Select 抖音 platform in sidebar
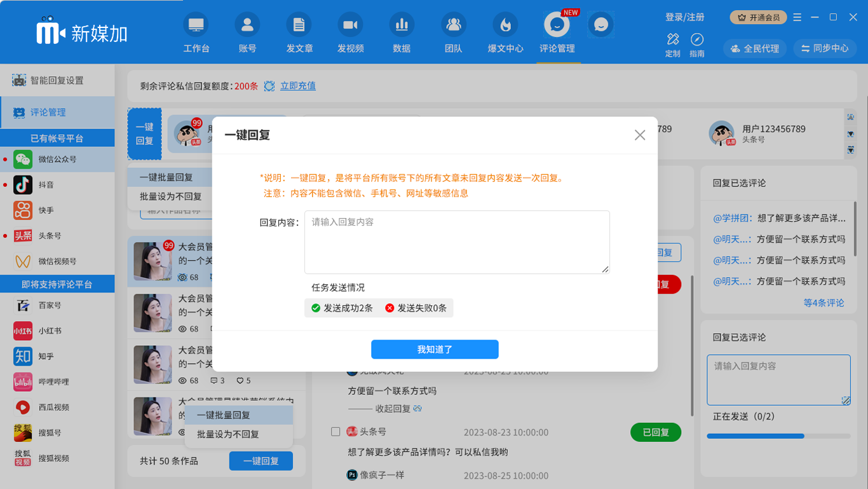 [46, 185]
